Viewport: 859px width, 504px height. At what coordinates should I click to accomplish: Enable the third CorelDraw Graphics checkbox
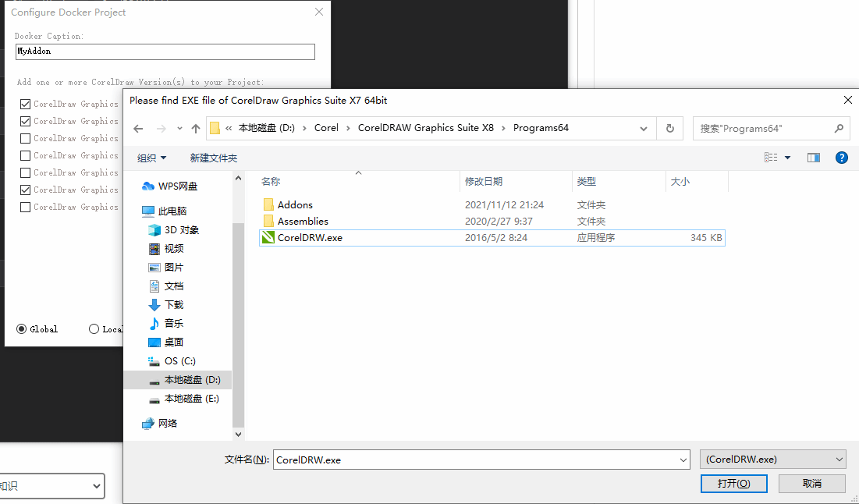tap(26, 138)
